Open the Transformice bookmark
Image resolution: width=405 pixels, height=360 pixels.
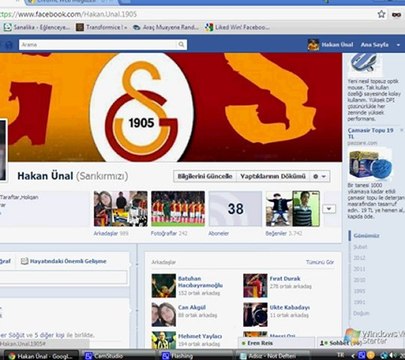[x=102, y=27]
